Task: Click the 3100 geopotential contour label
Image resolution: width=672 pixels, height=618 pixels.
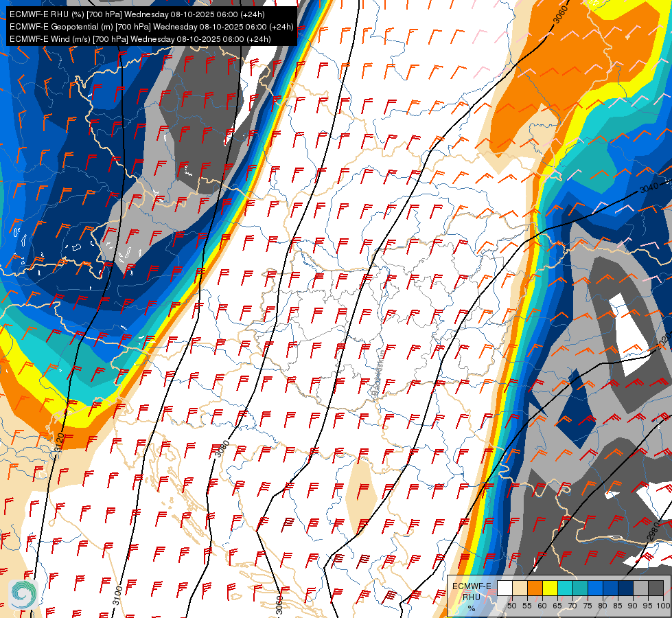Action: coord(117,596)
